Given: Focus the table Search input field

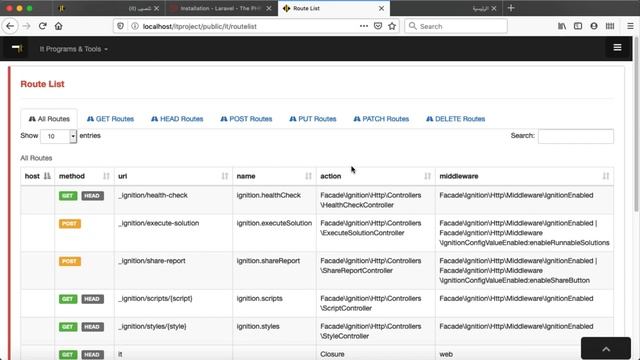Looking at the screenshot, I should coord(576,136).
